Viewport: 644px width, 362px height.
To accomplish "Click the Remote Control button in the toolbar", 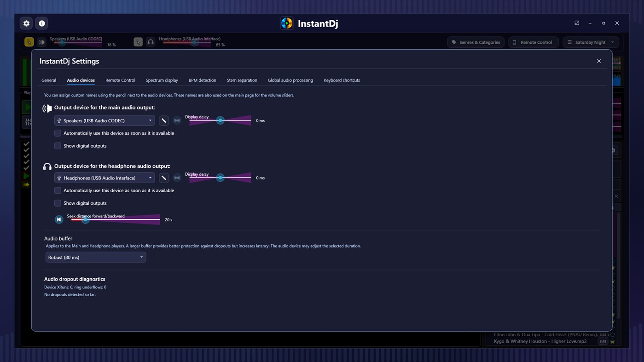I will [534, 42].
